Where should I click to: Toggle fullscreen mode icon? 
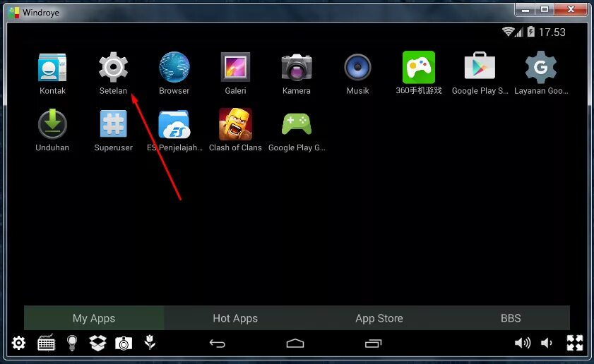575,343
